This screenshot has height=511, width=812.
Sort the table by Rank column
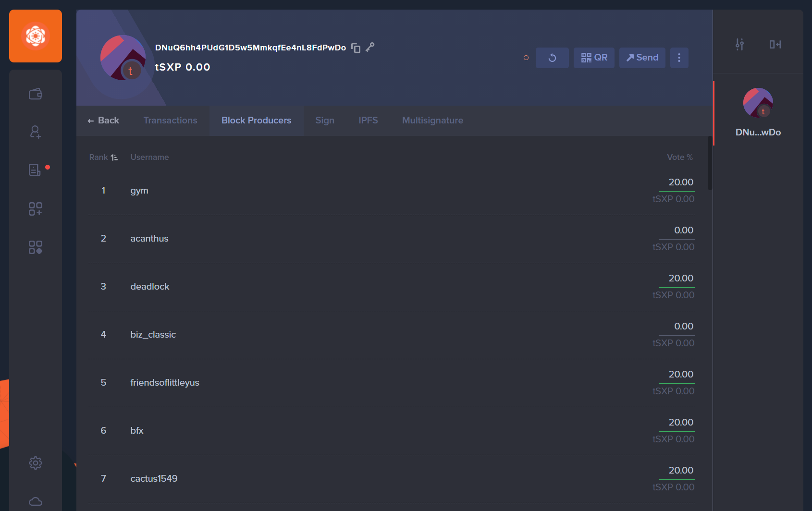pos(103,157)
